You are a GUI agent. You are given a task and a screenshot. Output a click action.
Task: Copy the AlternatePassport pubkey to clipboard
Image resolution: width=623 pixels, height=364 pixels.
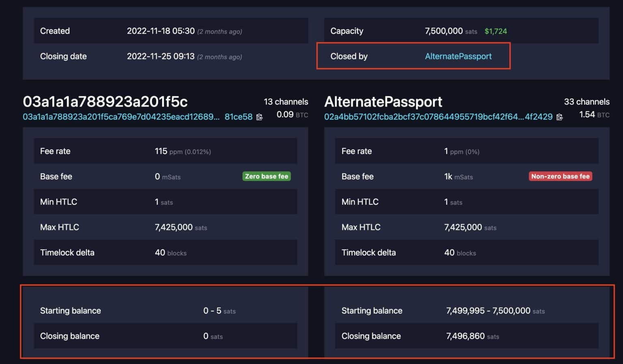point(560,117)
